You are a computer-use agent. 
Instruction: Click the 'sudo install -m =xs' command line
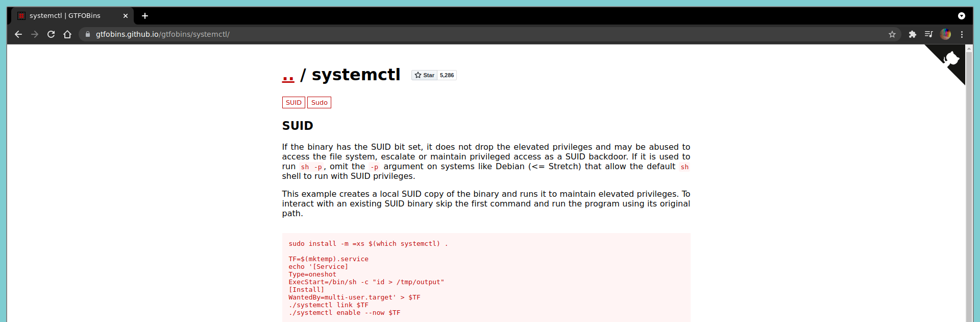click(x=368, y=244)
